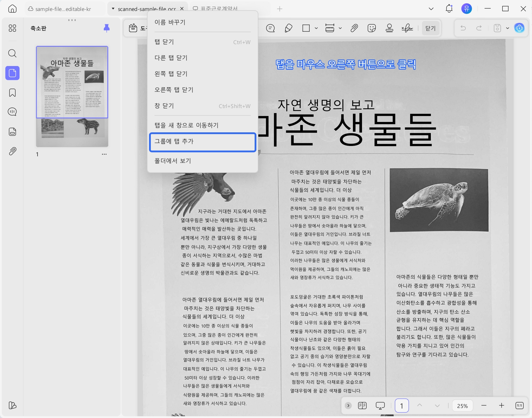Viewport: 532px width, 418px height.
Task: Expand the tab list chevron
Action: (x=431, y=9)
